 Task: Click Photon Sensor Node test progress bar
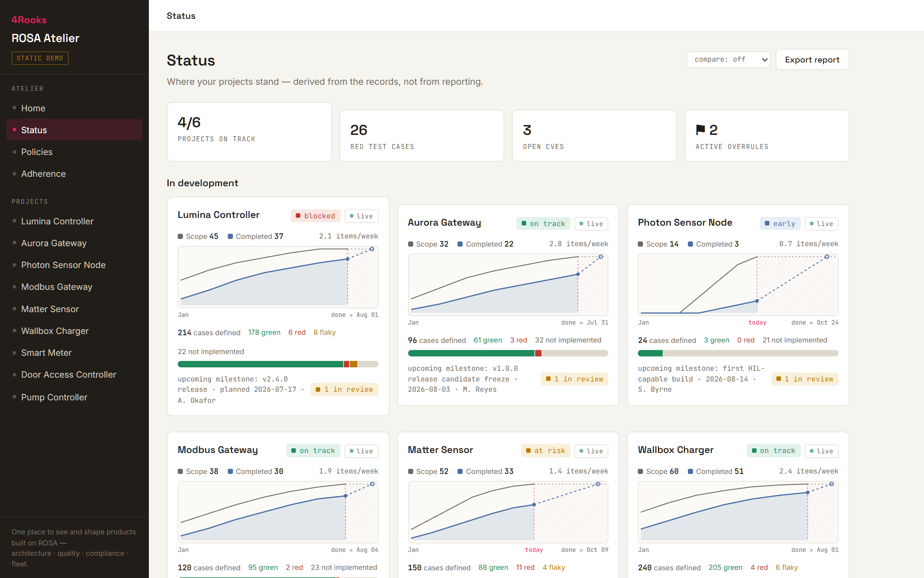coord(738,353)
